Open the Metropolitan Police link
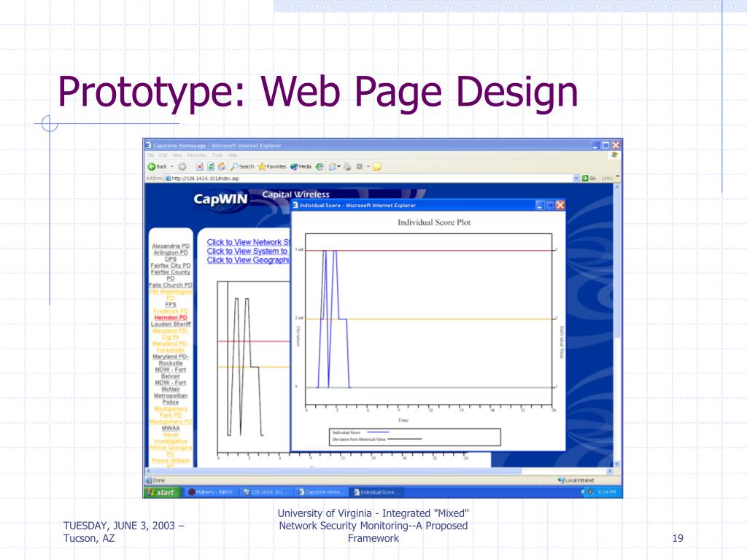 [171, 399]
